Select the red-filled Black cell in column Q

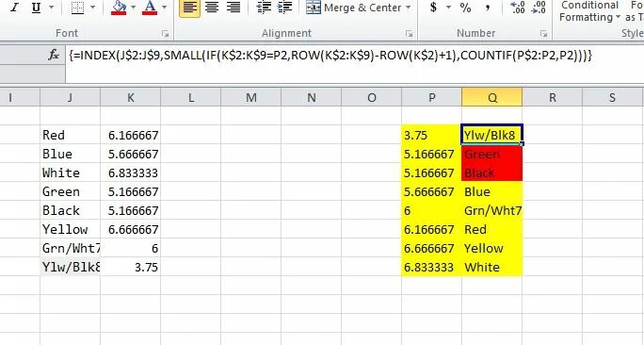(492, 172)
